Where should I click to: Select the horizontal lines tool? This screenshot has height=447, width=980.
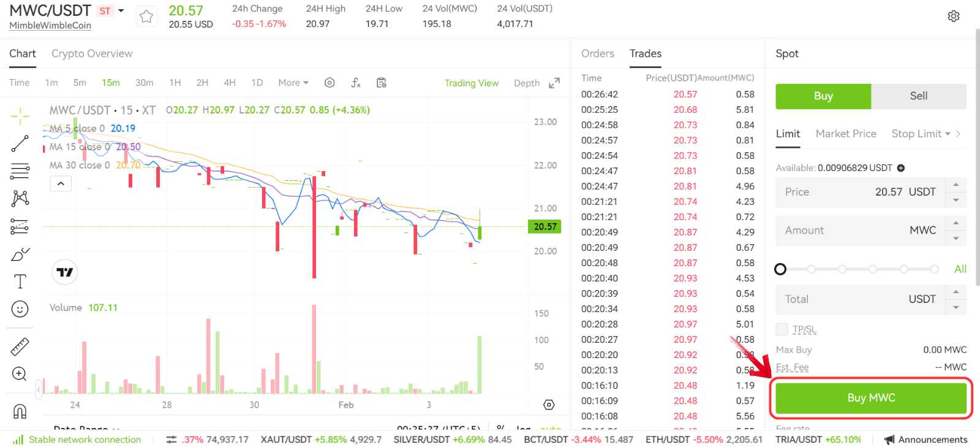pyautogui.click(x=20, y=171)
